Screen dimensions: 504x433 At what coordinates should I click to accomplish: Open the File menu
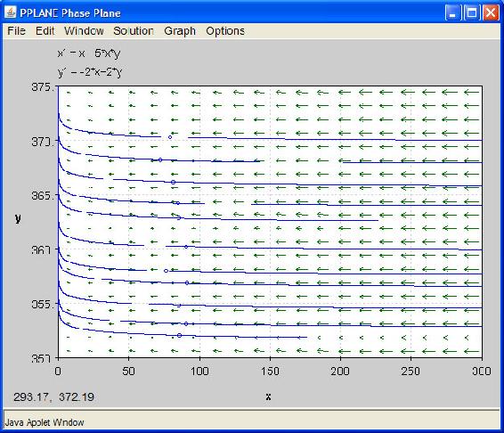16,31
